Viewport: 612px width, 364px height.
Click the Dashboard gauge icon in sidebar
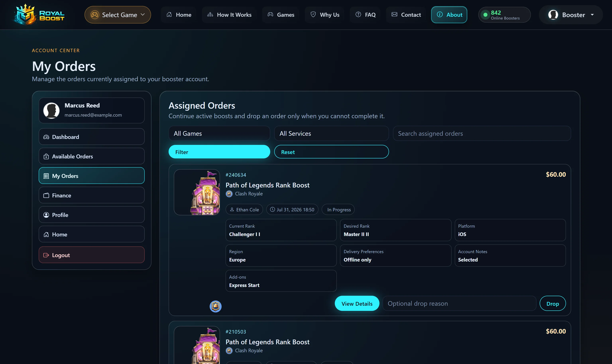click(46, 137)
